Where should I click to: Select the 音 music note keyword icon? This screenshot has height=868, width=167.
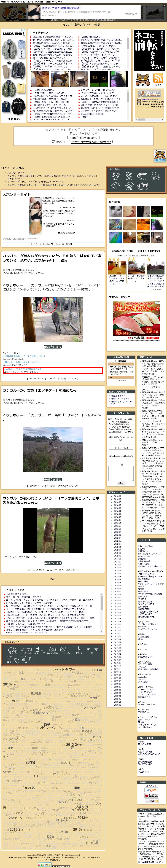click(26, 660)
